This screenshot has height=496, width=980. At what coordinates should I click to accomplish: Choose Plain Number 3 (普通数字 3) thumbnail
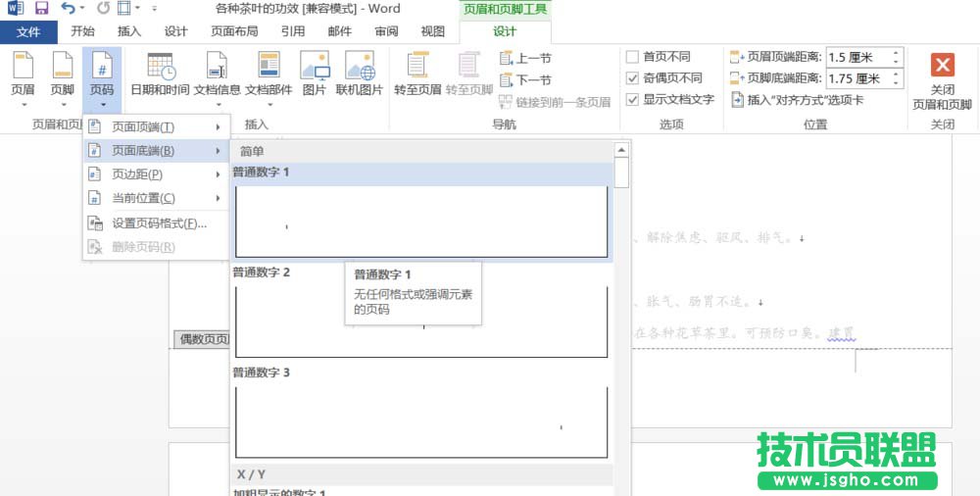coord(421,422)
